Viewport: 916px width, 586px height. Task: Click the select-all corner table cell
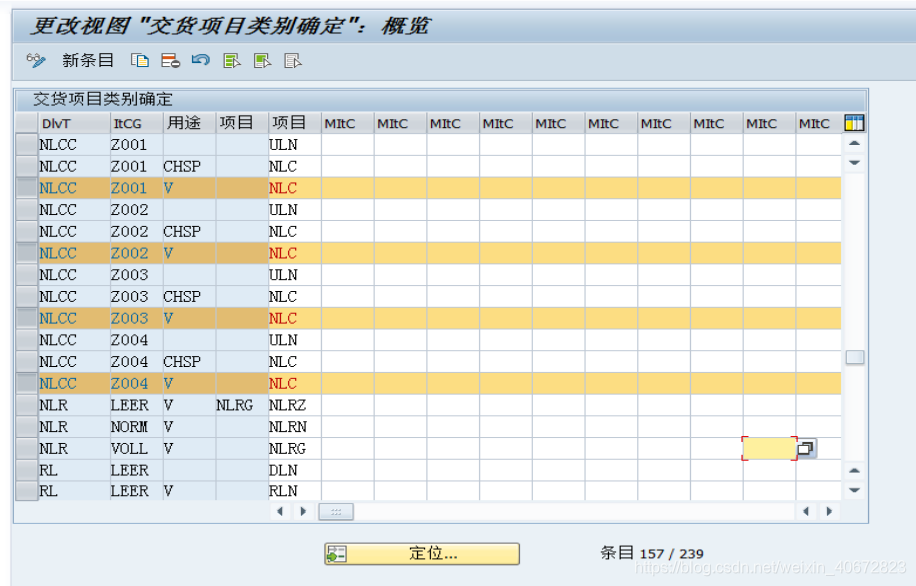(x=27, y=123)
